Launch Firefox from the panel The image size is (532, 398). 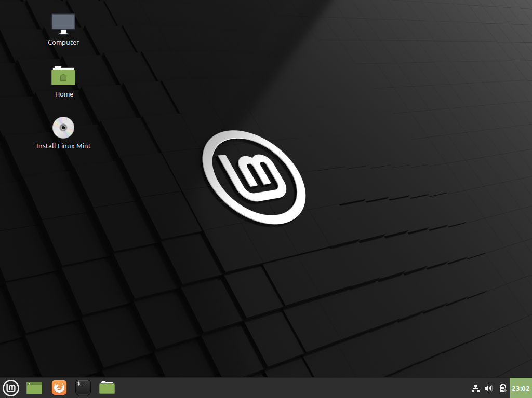[x=59, y=388]
